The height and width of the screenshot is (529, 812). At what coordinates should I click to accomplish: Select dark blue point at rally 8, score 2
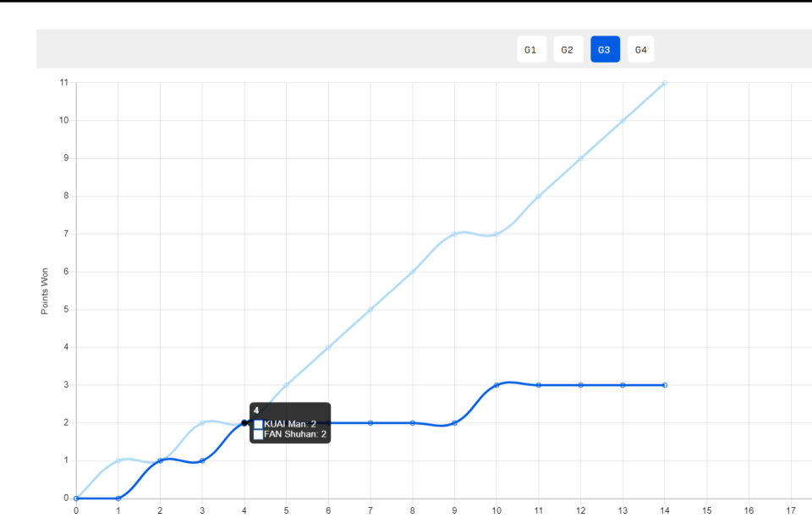point(413,423)
